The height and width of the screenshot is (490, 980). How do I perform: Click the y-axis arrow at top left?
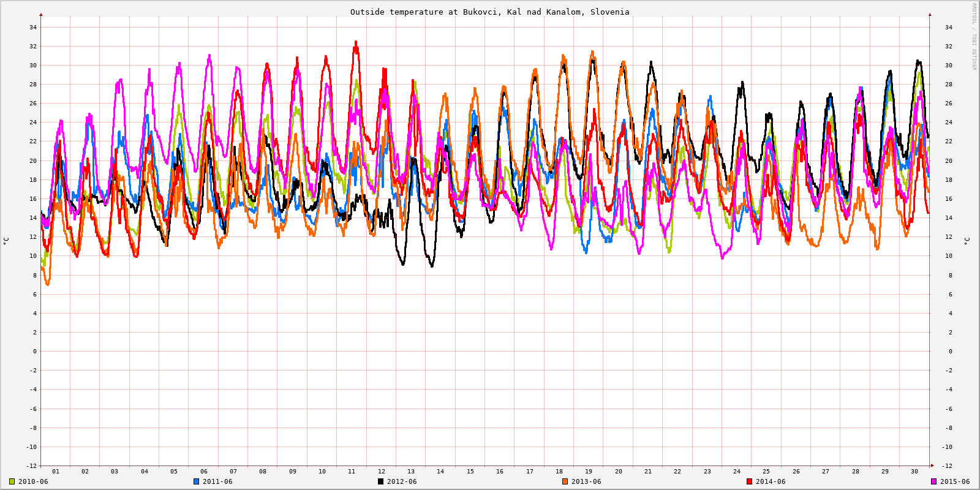pyautogui.click(x=41, y=14)
